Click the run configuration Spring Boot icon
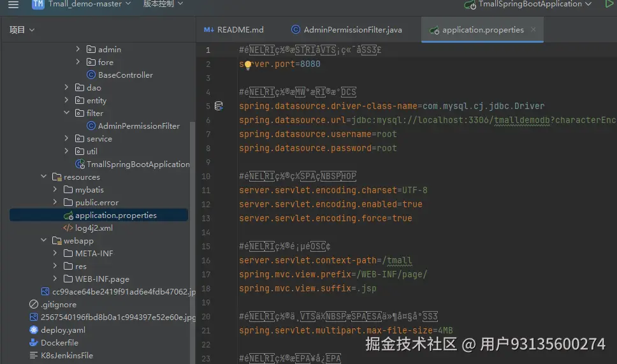The image size is (617, 364). click(x=470, y=4)
